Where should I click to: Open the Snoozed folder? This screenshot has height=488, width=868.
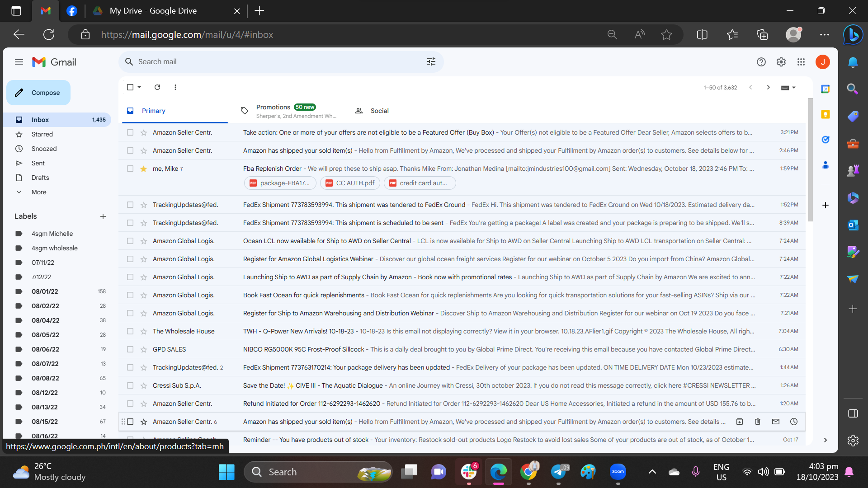44,149
